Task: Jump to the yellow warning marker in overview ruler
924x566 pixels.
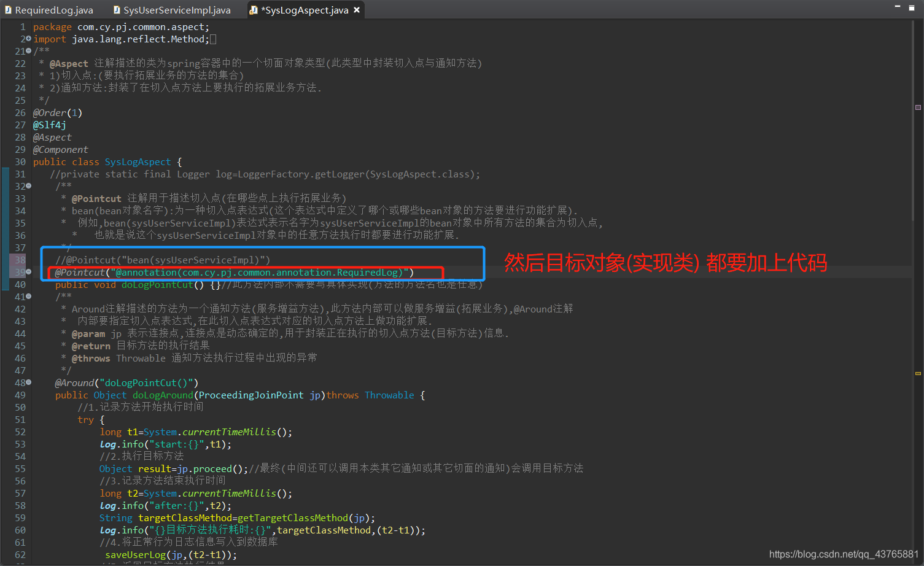Action: tap(918, 373)
